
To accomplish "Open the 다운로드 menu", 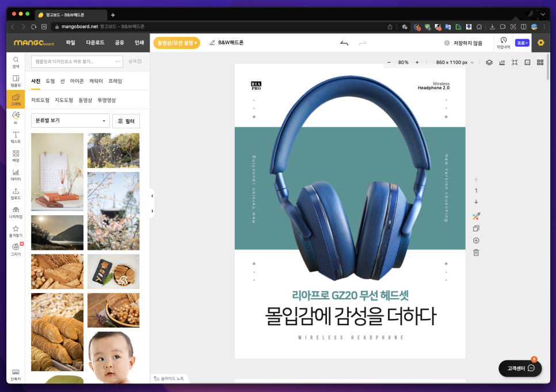I will (95, 43).
